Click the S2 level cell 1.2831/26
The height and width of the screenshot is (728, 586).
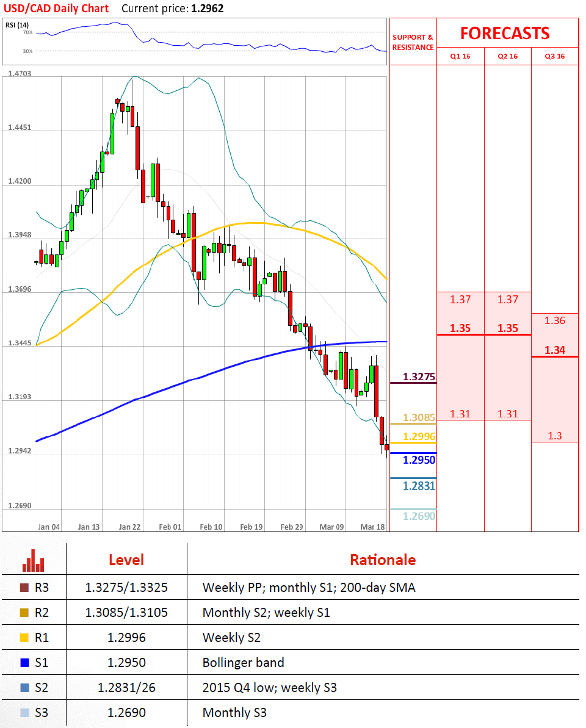point(126,688)
